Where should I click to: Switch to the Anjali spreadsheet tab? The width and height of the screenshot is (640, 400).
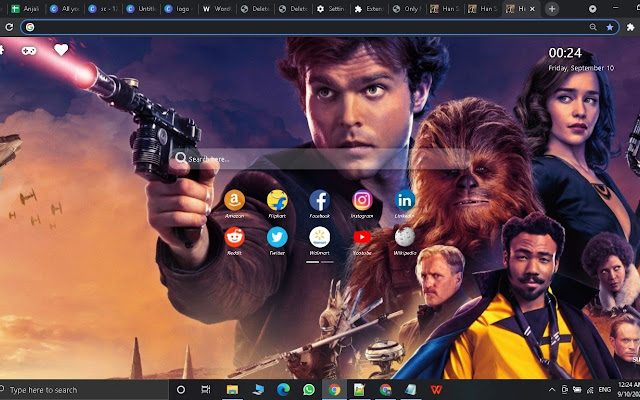click(x=26, y=9)
